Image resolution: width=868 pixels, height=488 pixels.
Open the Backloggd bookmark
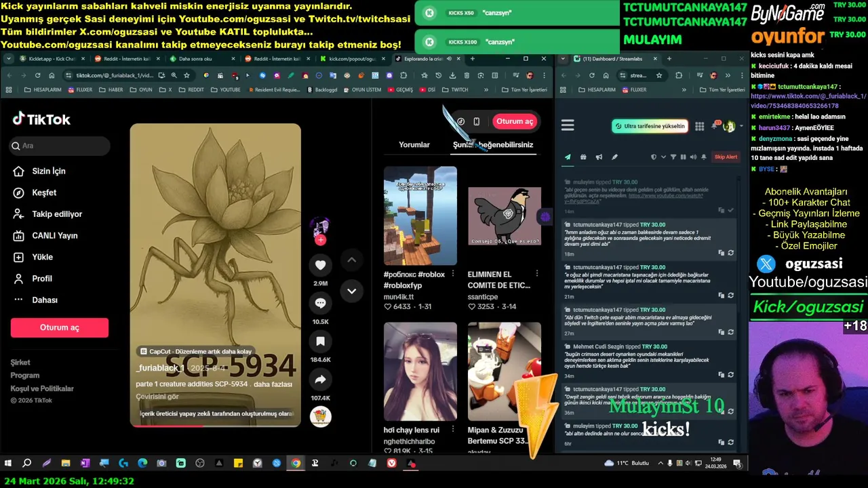click(322, 89)
